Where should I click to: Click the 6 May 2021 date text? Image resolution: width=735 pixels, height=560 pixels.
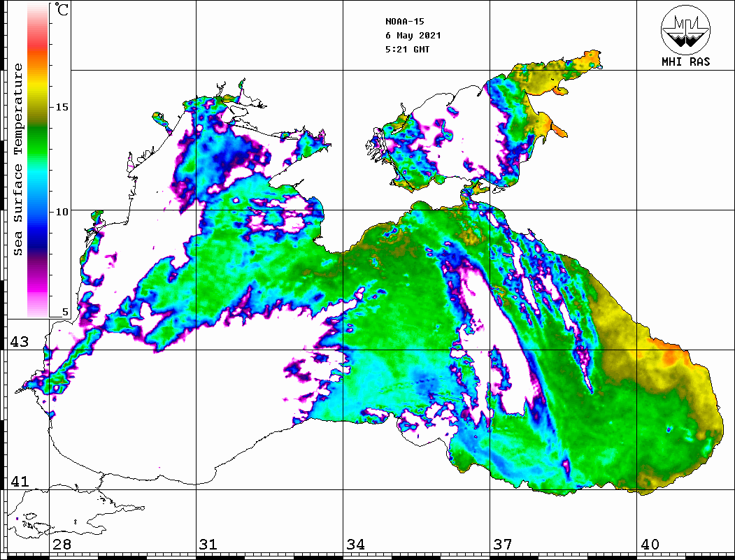click(413, 36)
